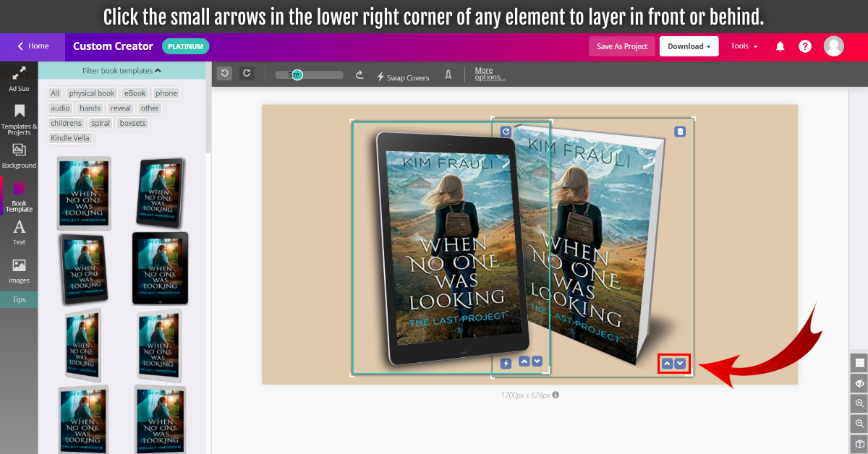Click the Custom Creator title
868x454 pixels.
point(113,46)
